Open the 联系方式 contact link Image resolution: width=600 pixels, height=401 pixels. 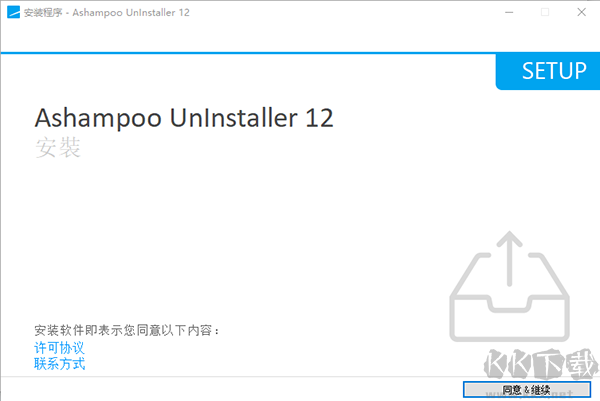pyautogui.click(x=59, y=364)
